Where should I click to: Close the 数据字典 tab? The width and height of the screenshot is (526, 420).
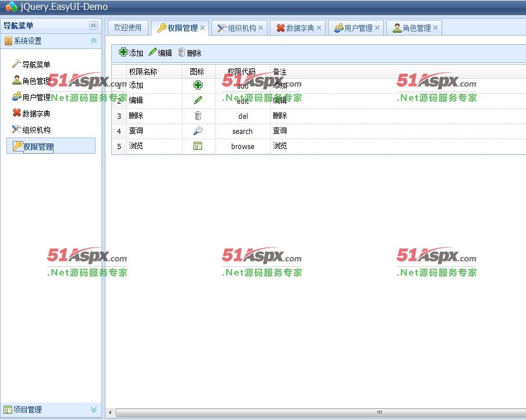point(319,28)
